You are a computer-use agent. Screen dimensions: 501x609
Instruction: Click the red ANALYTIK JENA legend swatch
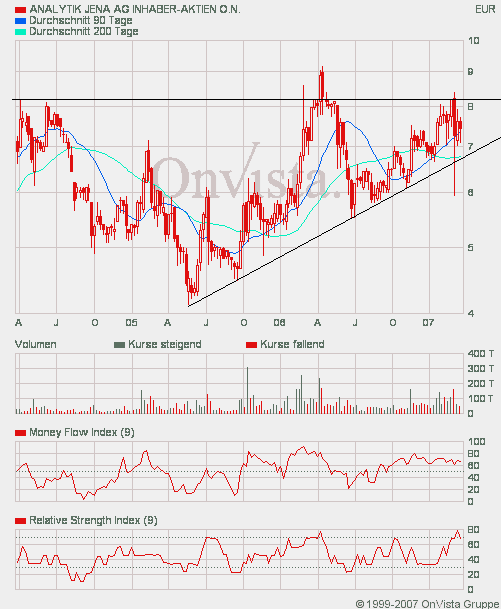21,10
